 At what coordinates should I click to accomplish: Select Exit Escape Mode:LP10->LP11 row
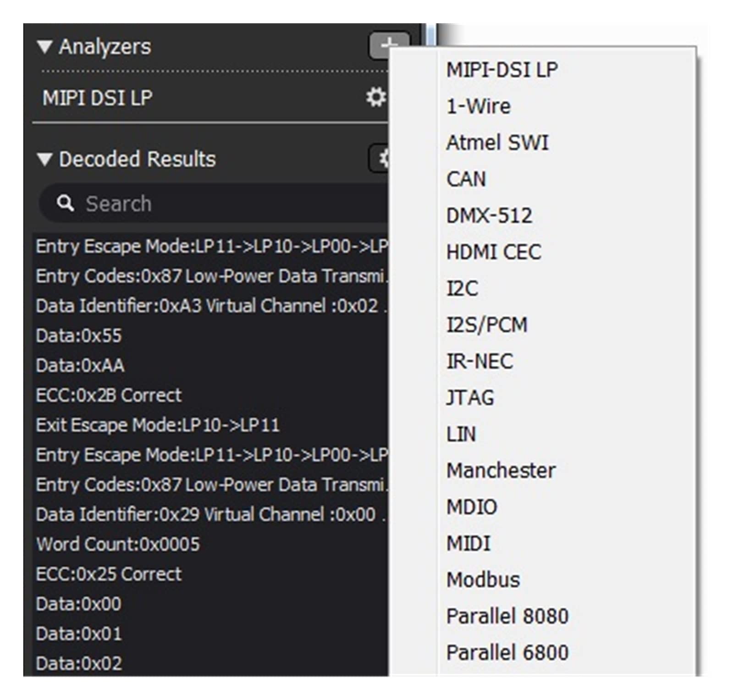[x=211, y=425]
